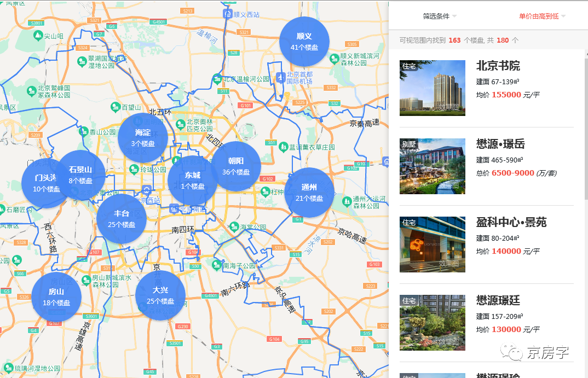Open the 朝阳 36个楼盘 cluster bubble
The width and height of the screenshot is (588, 378).
[235, 166]
